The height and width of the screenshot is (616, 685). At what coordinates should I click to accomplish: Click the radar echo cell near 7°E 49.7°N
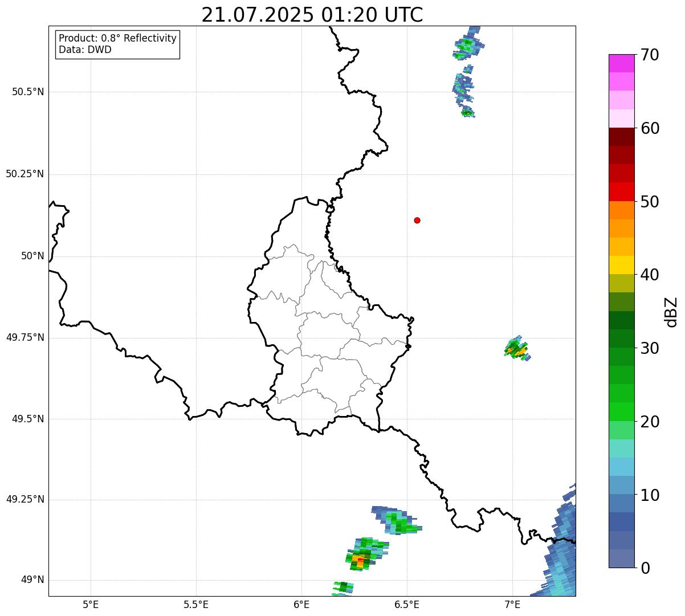coord(517,348)
